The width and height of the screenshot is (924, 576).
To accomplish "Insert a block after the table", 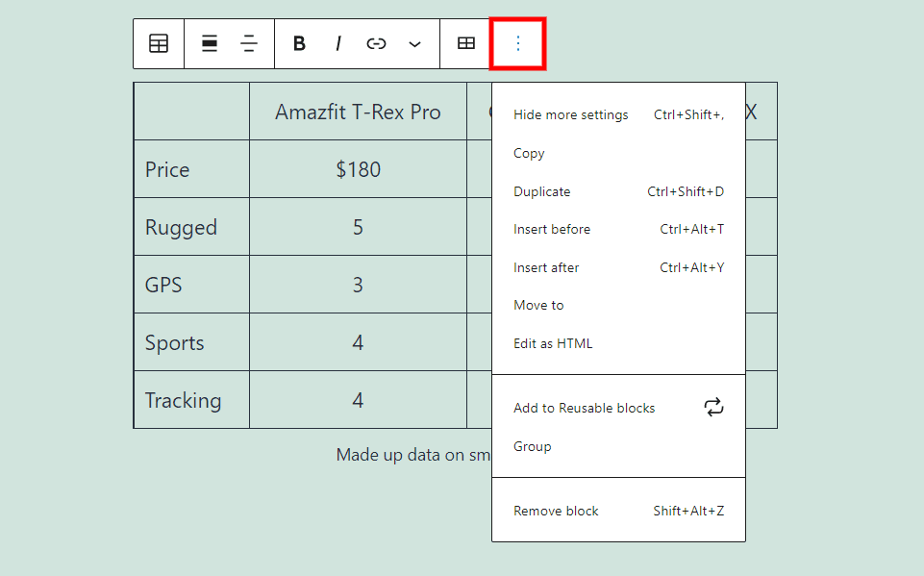I will (x=546, y=267).
